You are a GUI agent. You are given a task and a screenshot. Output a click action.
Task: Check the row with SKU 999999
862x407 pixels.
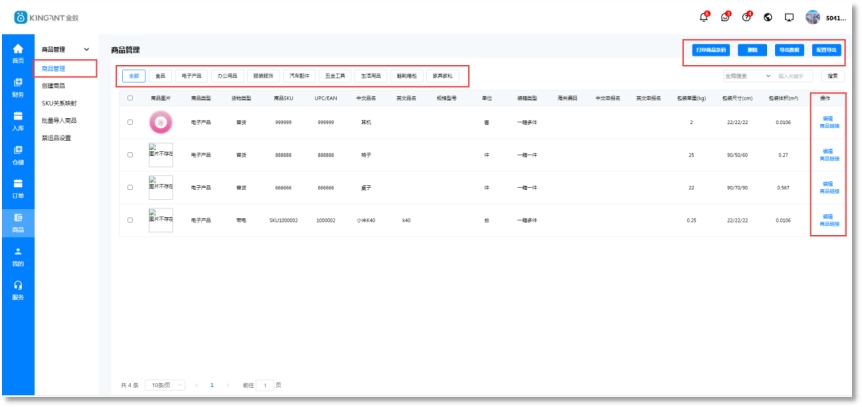click(x=130, y=122)
